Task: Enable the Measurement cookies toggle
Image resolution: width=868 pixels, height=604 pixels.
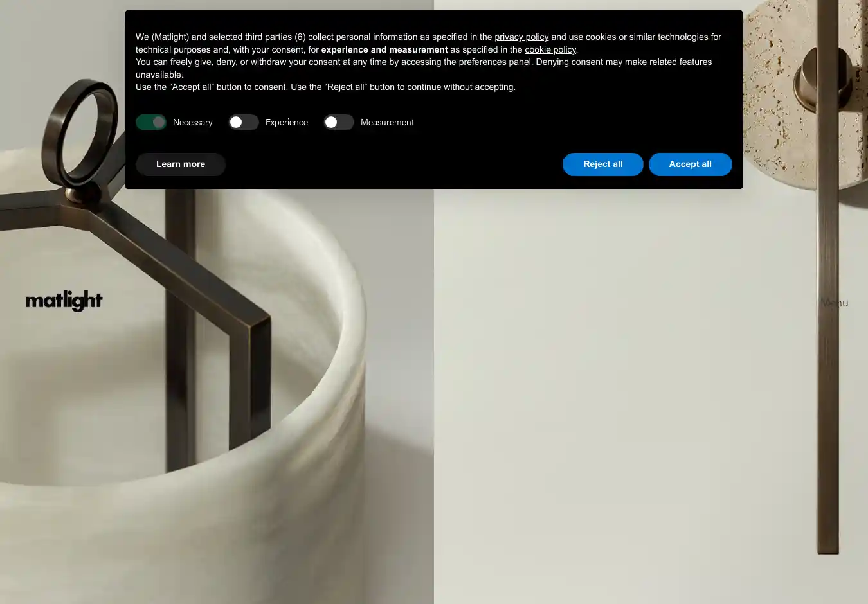Action: tap(339, 122)
